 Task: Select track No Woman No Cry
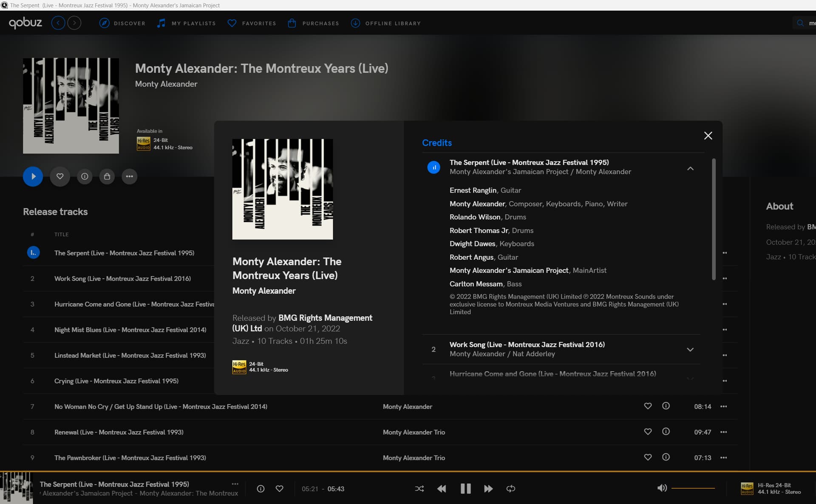[x=161, y=407]
